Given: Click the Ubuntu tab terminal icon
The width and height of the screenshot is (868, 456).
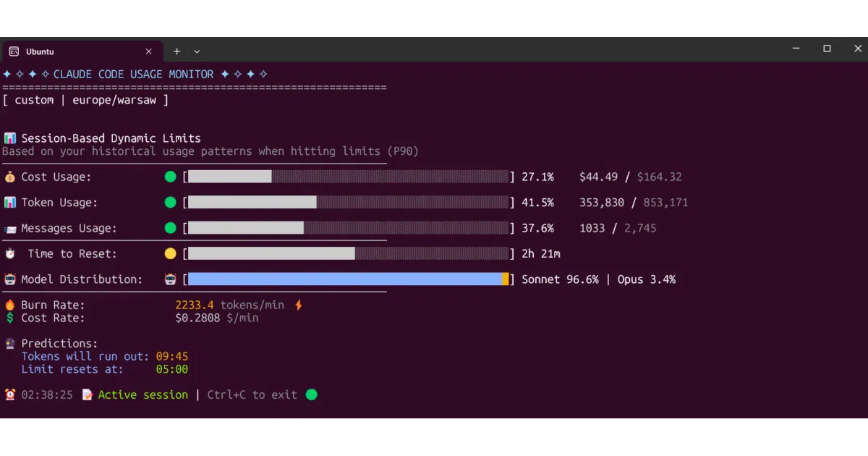Looking at the screenshot, I should (x=14, y=51).
